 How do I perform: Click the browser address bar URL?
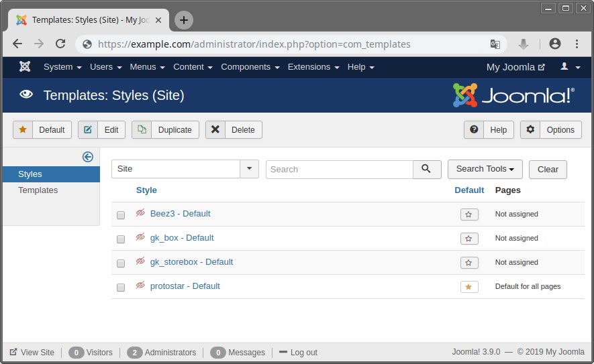(254, 44)
